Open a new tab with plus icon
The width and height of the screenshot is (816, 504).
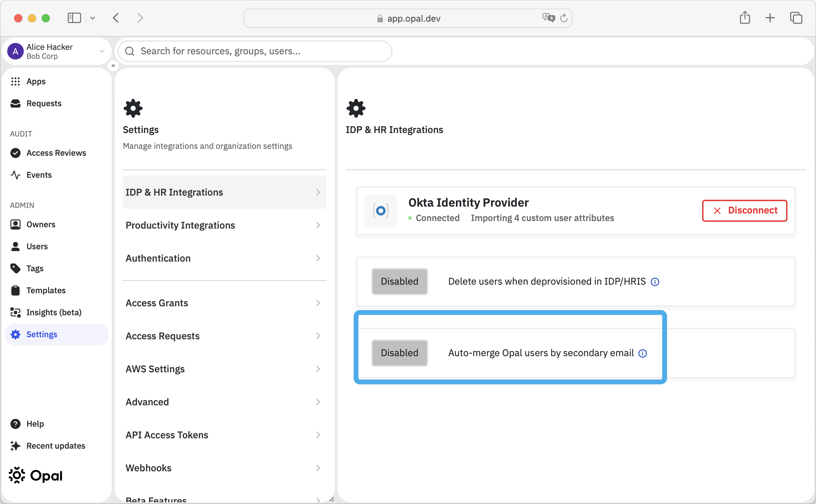click(770, 18)
